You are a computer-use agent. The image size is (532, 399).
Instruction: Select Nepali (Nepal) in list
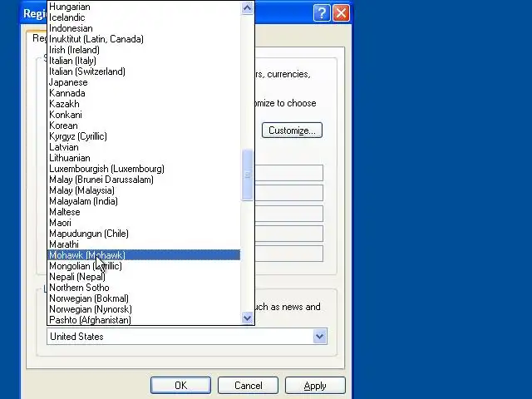[144, 277]
